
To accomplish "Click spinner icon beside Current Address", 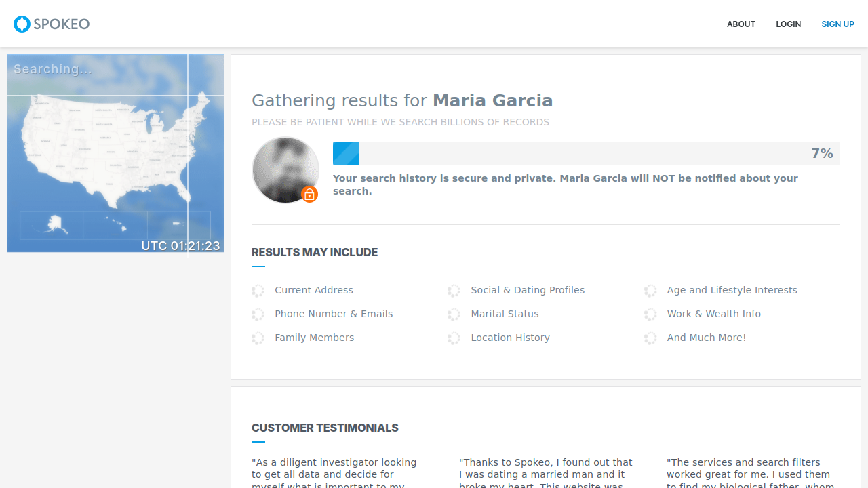I will tap(258, 291).
